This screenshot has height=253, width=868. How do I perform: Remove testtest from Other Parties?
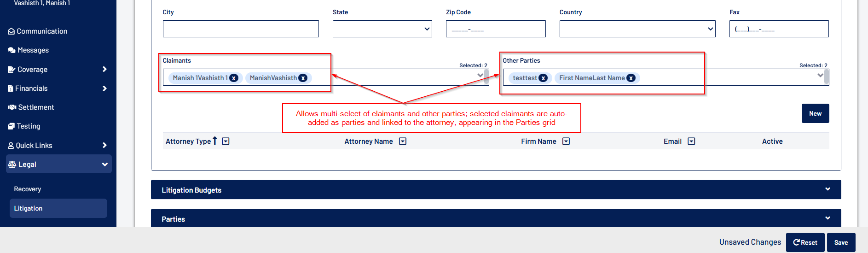click(543, 78)
